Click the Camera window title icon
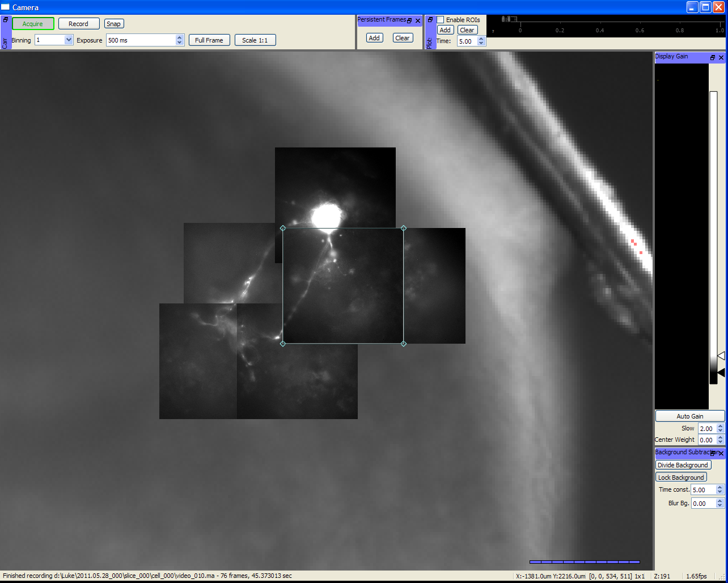This screenshot has width=728, height=583. click(6, 7)
